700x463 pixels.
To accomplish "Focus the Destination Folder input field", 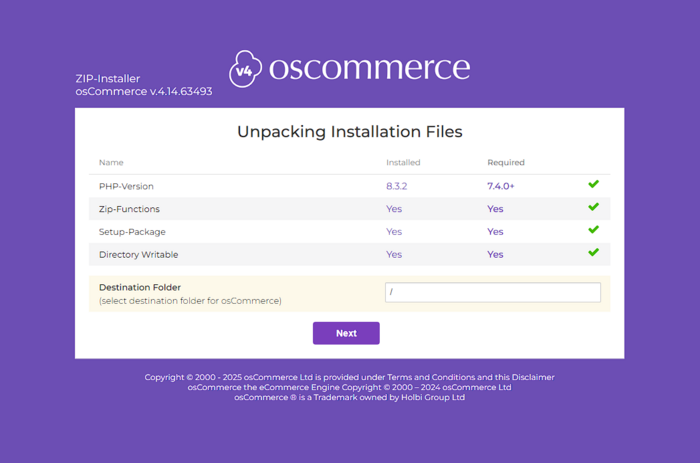I will coord(493,292).
